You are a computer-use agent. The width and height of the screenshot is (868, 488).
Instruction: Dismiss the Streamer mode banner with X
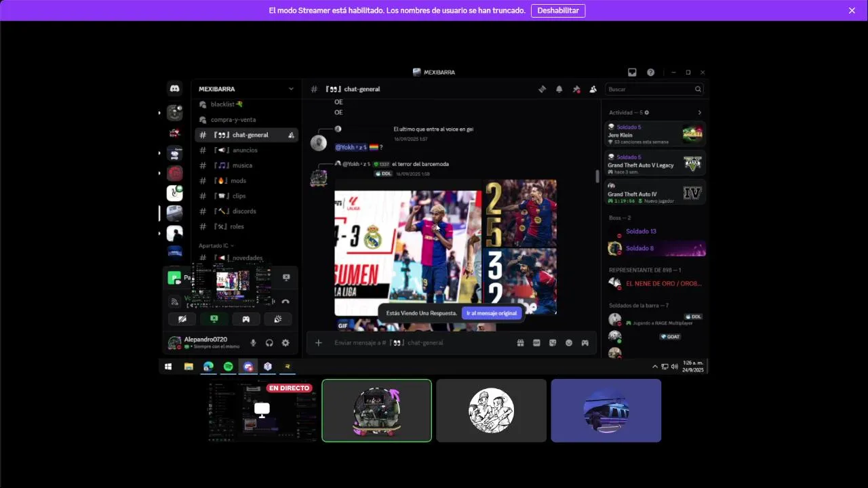(852, 10)
